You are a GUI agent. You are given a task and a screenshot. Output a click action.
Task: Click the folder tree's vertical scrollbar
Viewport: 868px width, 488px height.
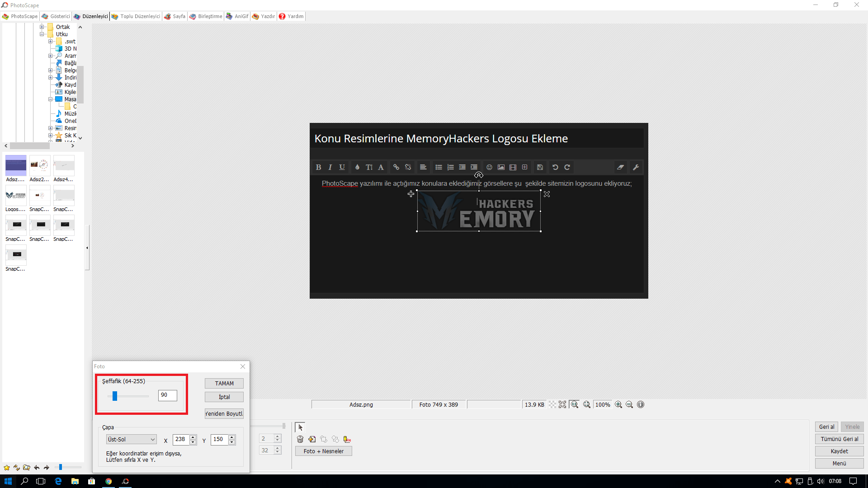pos(80,84)
